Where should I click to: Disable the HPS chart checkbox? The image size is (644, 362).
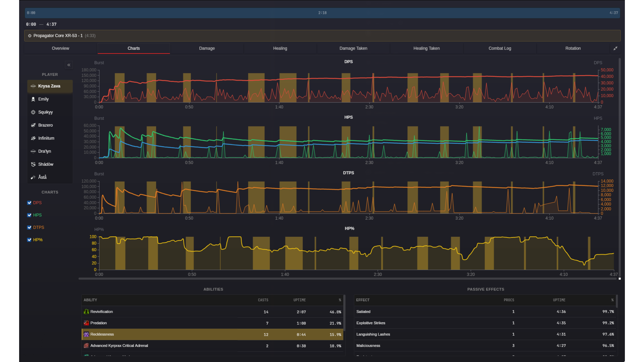click(x=29, y=215)
